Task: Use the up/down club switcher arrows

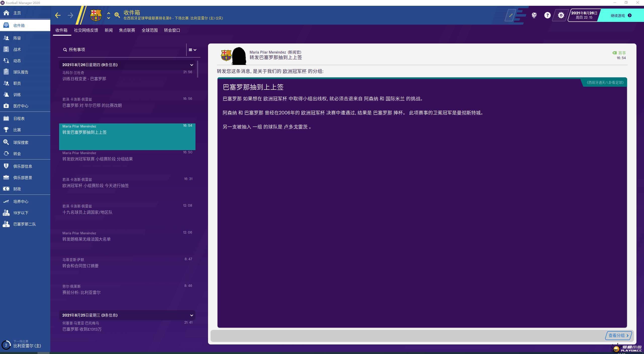Action: point(109,15)
